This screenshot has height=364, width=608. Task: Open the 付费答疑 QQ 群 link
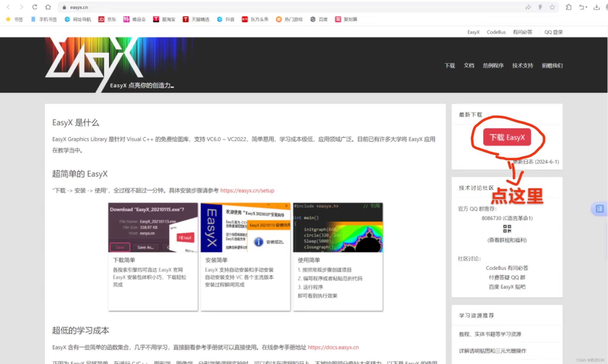pos(507,277)
